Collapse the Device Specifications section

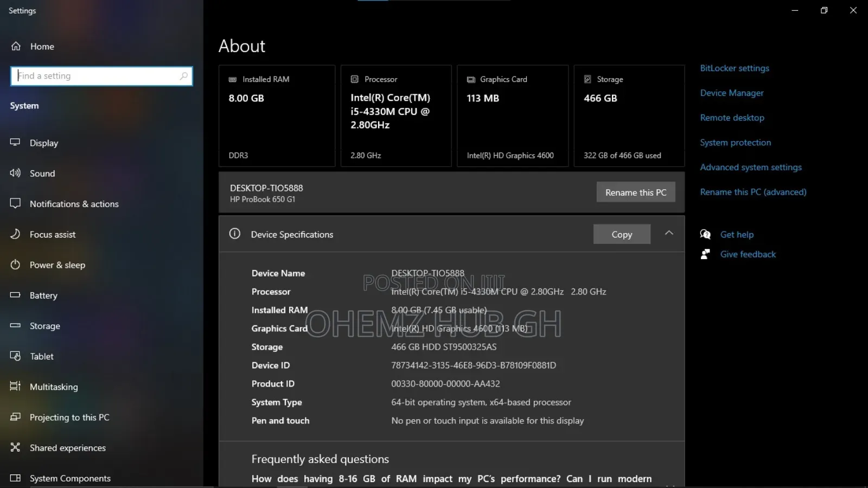pyautogui.click(x=669, y=233)
